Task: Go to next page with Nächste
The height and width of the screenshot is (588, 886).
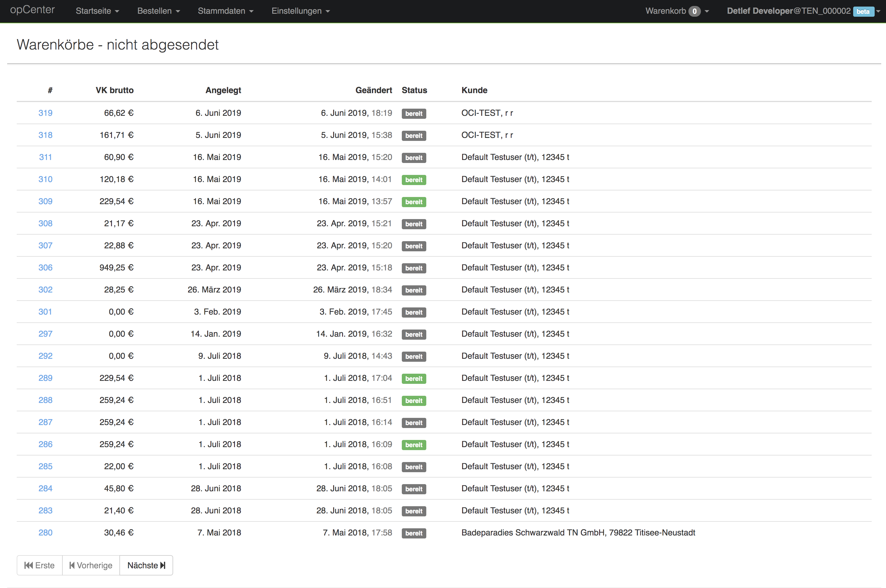Action: click(146, 565)
